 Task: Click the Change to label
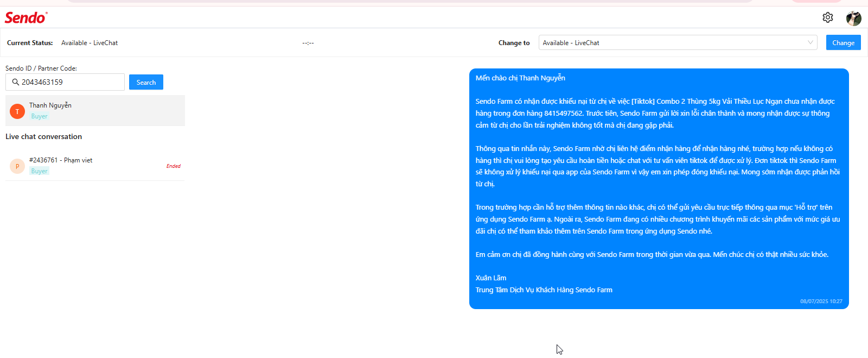514,43
